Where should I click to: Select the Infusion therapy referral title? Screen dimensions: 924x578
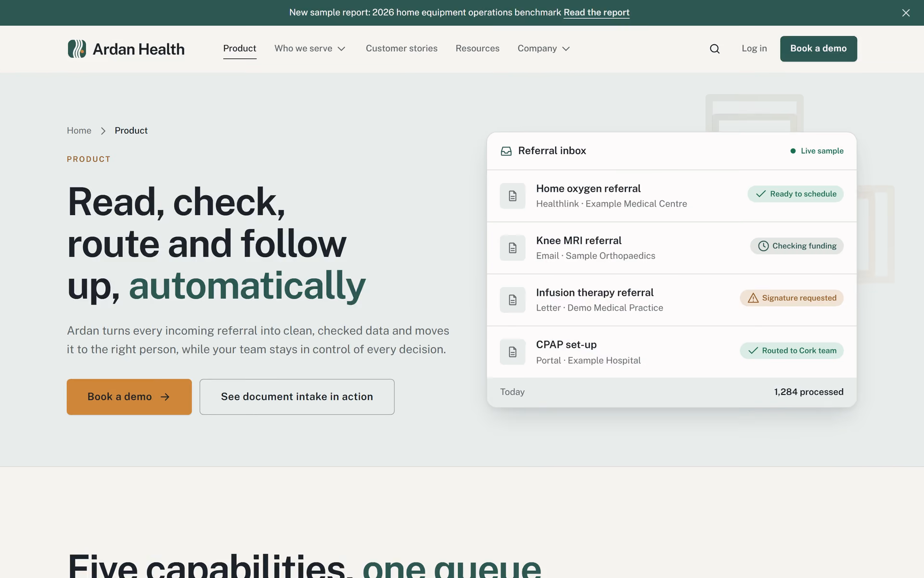pyautogui.click(x=594, y=293)
